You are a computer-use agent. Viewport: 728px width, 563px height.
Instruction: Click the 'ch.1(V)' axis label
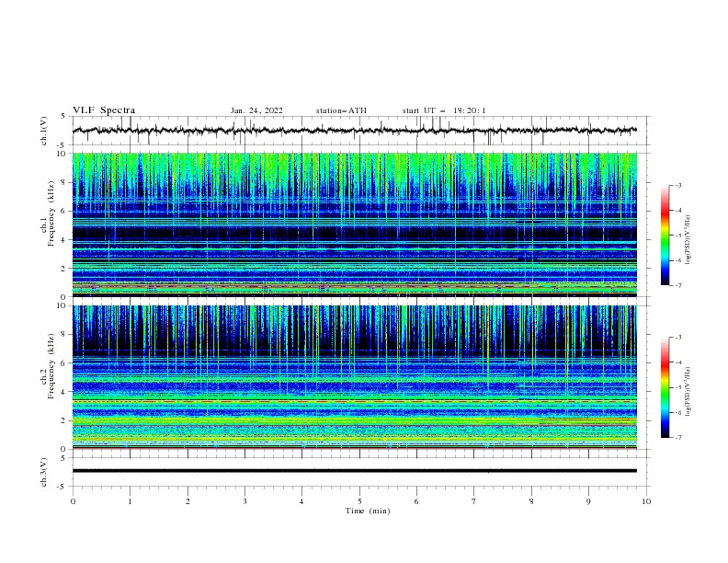(44, 131)
